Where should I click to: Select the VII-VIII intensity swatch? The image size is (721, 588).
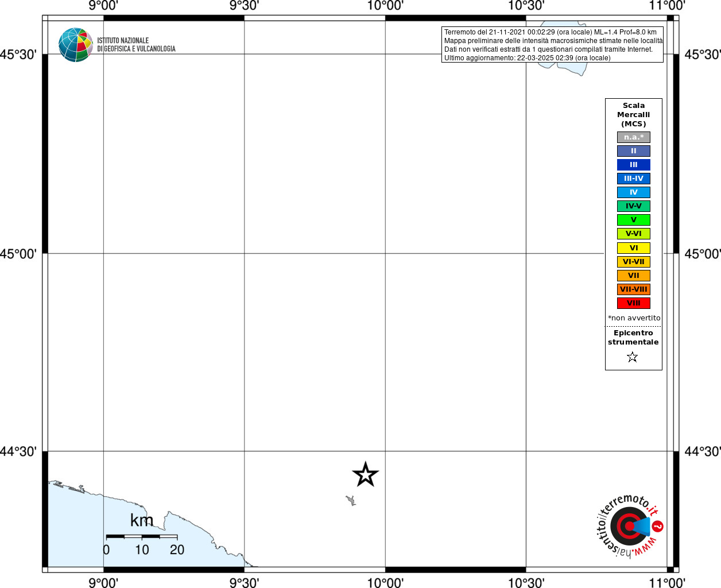634,289
